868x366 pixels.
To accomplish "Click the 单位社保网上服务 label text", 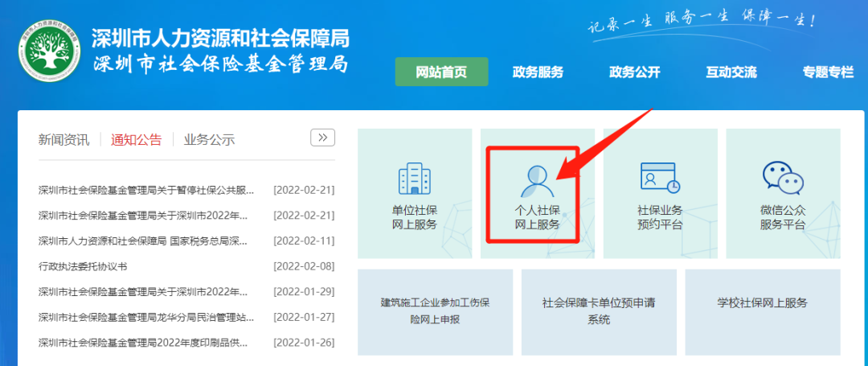I will pos(415,218).
